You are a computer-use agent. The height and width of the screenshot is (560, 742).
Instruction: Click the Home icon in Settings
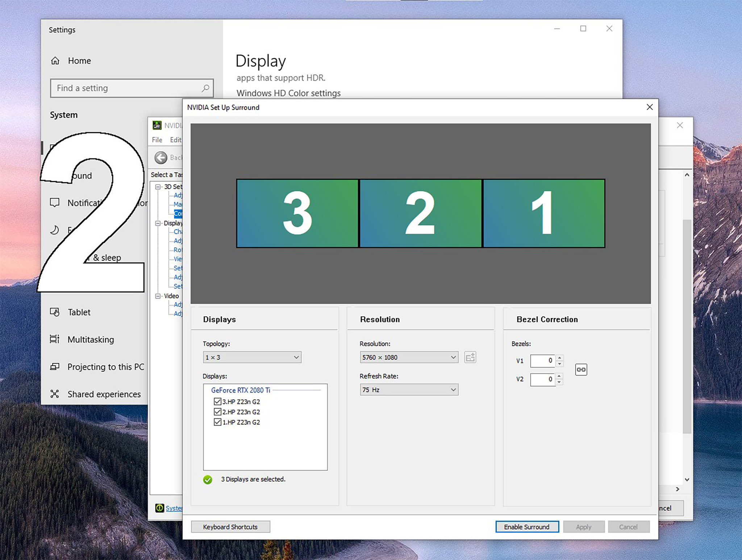click(x=55, y=61)
